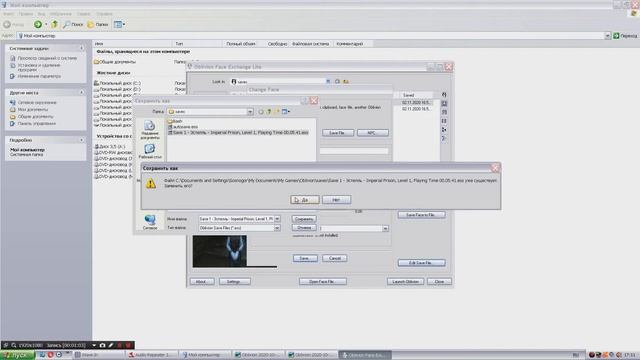Open Просмотр сведений о системе link

click(47, 58)
